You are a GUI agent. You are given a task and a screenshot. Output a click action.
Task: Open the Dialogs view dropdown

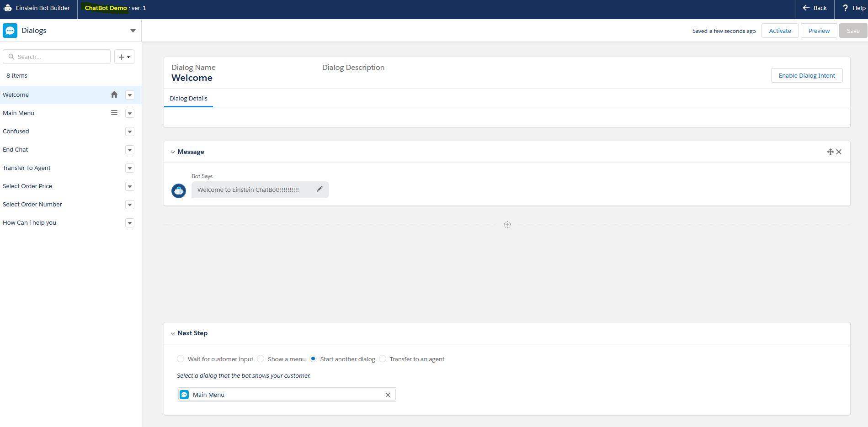click(133, 31)
